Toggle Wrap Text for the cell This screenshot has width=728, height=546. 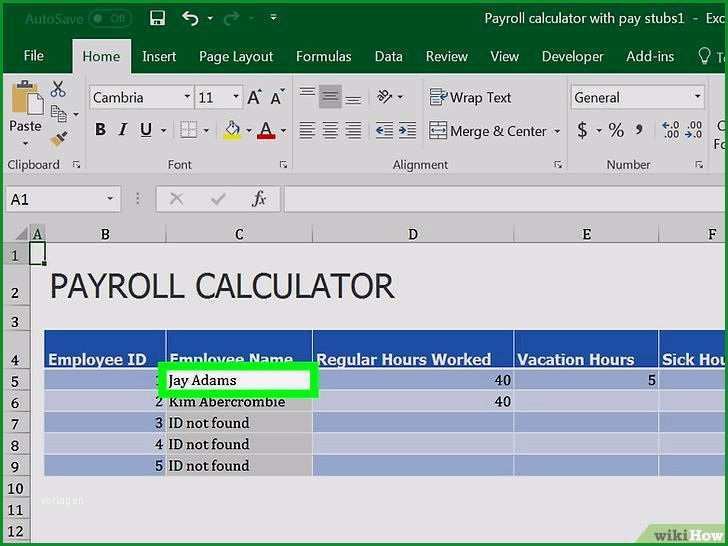click(x=470, y=98)
